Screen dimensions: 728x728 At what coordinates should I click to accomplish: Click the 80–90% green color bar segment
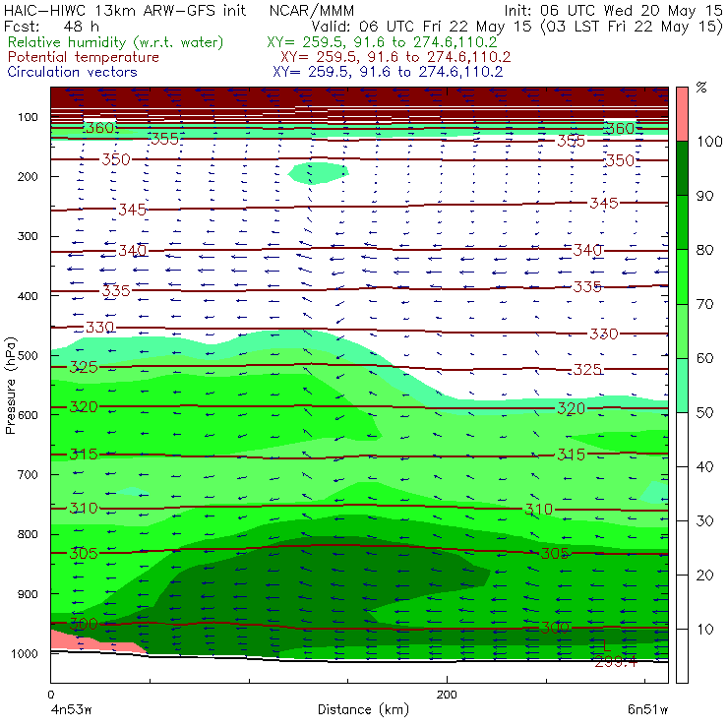(682, 222)
